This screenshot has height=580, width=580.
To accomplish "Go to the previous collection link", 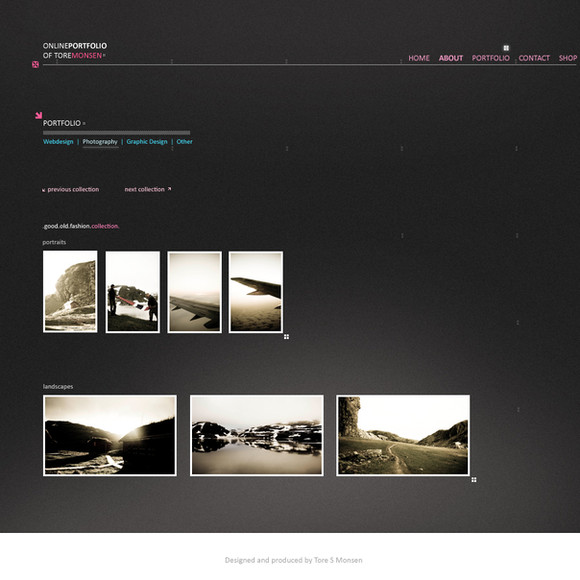I will [73, 189].
